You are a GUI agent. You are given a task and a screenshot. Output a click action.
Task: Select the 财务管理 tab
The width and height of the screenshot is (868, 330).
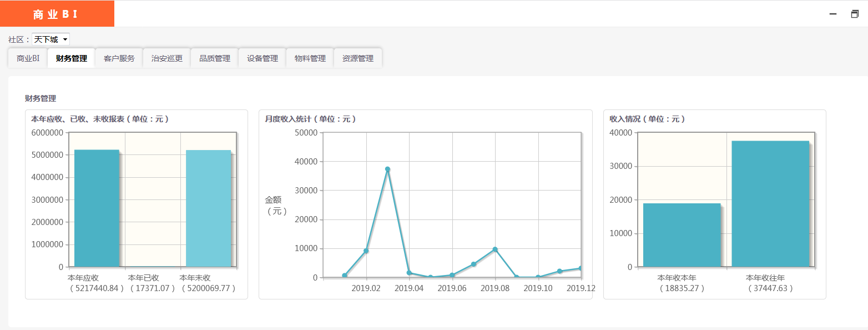click(72, 58)
